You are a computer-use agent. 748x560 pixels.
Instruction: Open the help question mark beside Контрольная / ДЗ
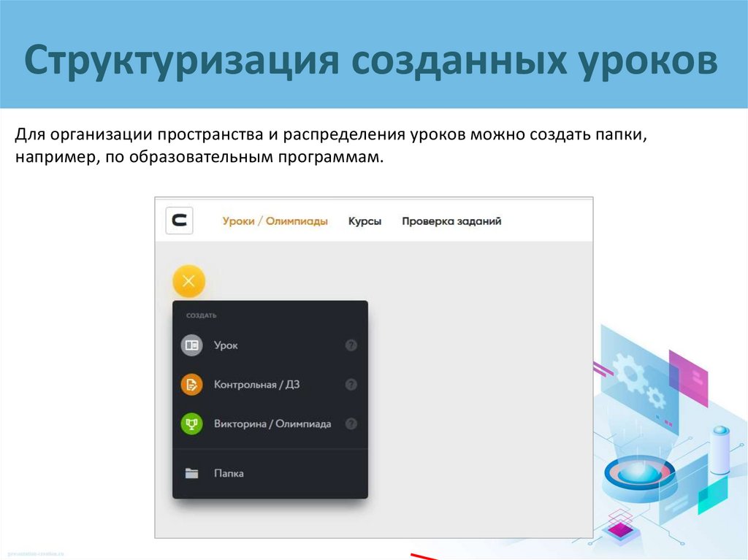point(351,385)
